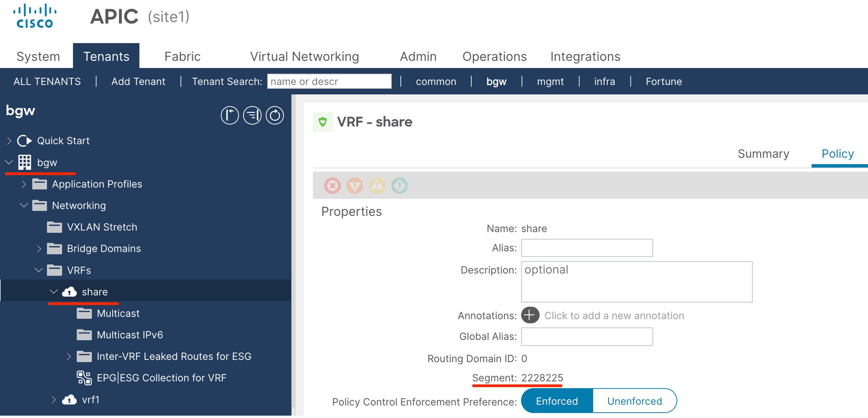Click the Multicast folder icon
Viewport: 868px width, 418px height.
tap(84, 313)
